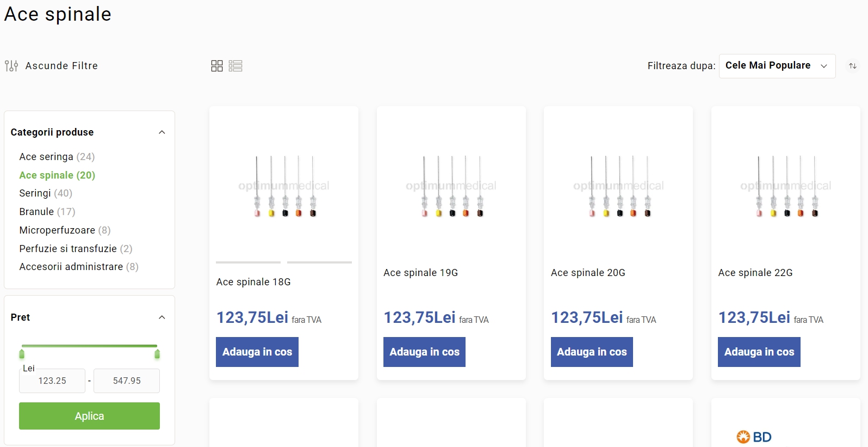Click the green price range track
Image resolution: width=868 pixels, height=447 pixels.
click(89, 346)
